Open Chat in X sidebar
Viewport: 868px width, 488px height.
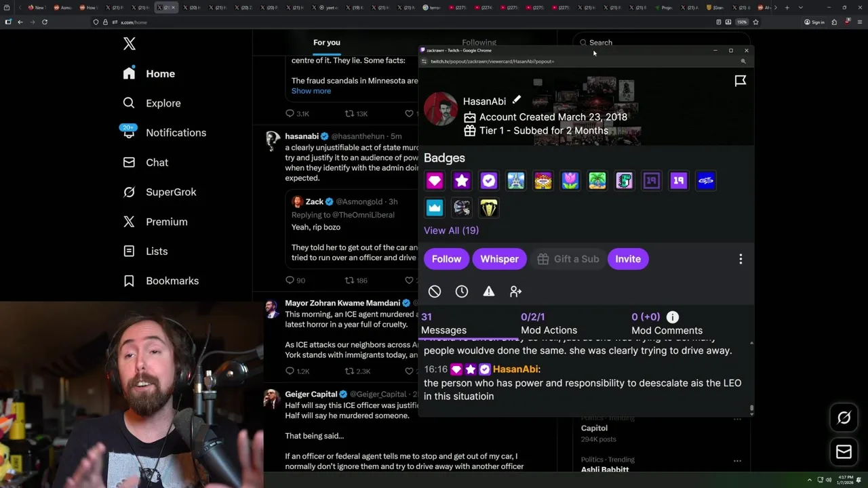coord(146,163)
